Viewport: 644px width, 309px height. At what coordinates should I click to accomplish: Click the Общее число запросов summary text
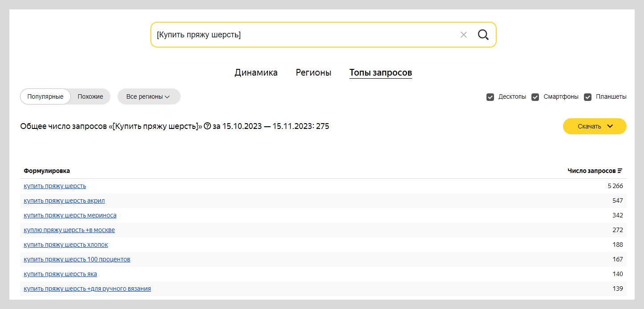click(174, 126)
